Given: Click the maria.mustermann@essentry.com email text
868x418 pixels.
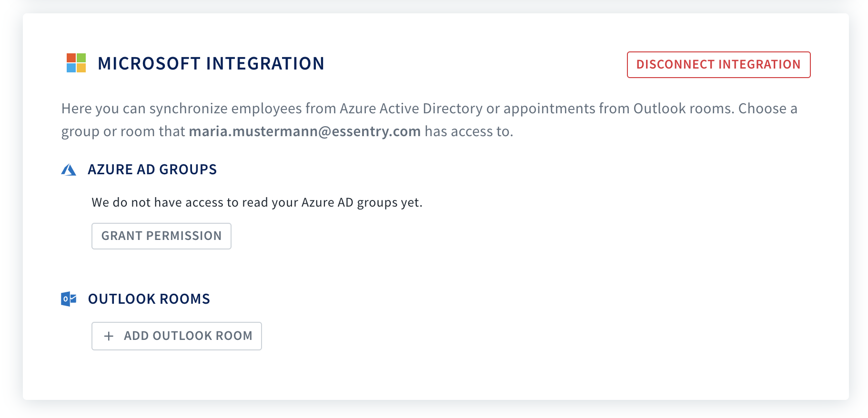Looking at the screenshot, I should pos(305,131).
